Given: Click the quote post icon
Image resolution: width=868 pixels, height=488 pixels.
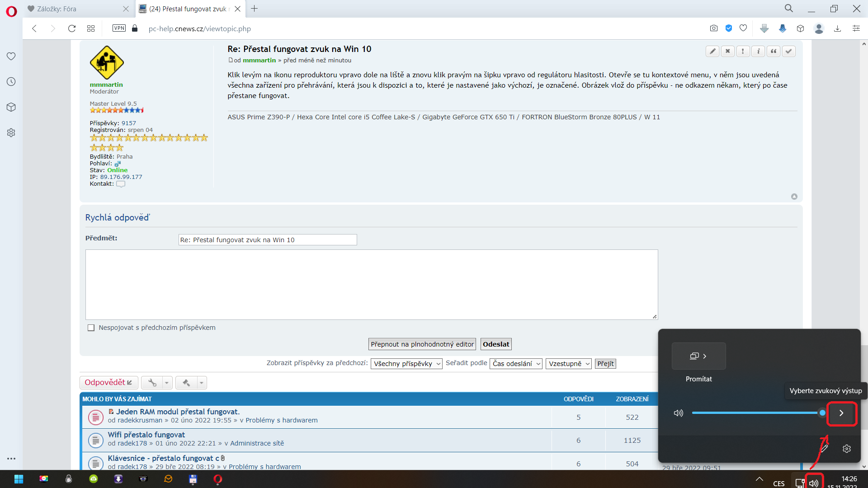Looking at the screenshot, I should click(774, 51).
